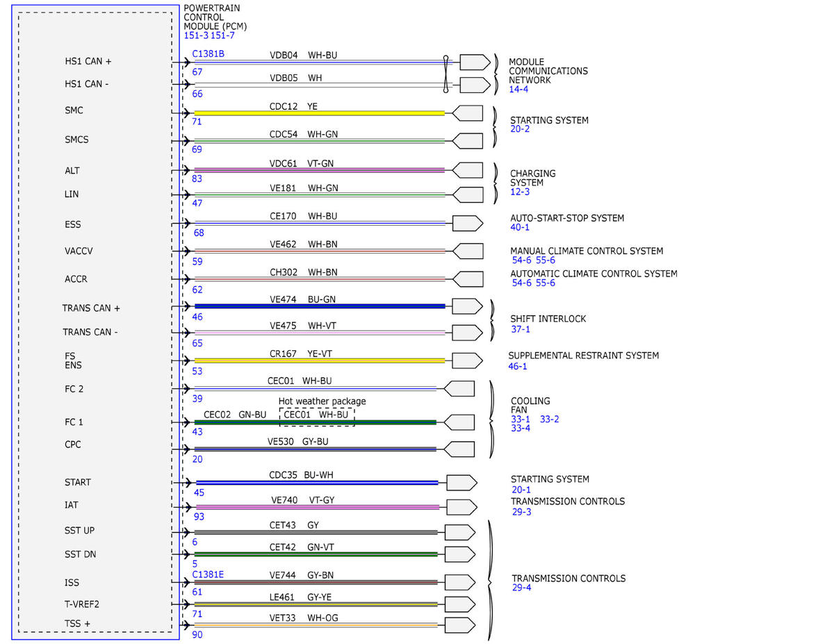The width and height of the screenshot is (834, 644).
Task: Go to Cooling Fan page 33-2
Action: coord(550,419)
